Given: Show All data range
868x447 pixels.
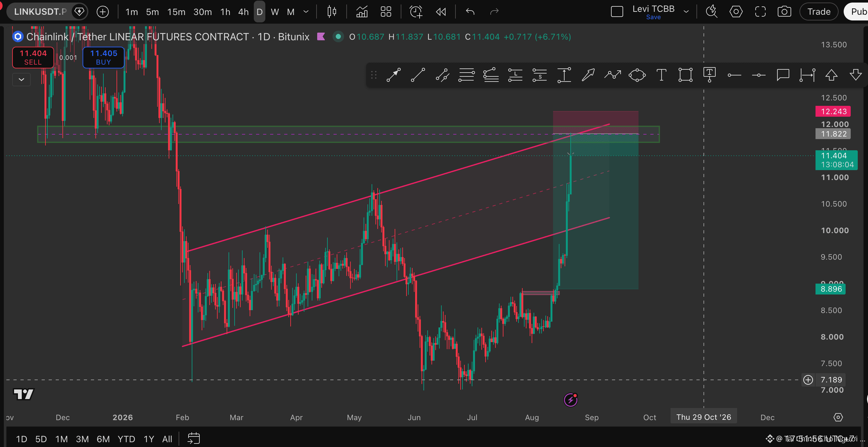Looking at the screenshot, I should pos(167,439).
